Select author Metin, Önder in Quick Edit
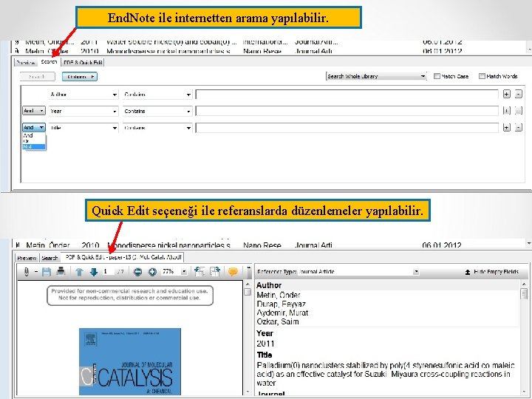Viewport: 532px width, 399px height. (279, 295)
